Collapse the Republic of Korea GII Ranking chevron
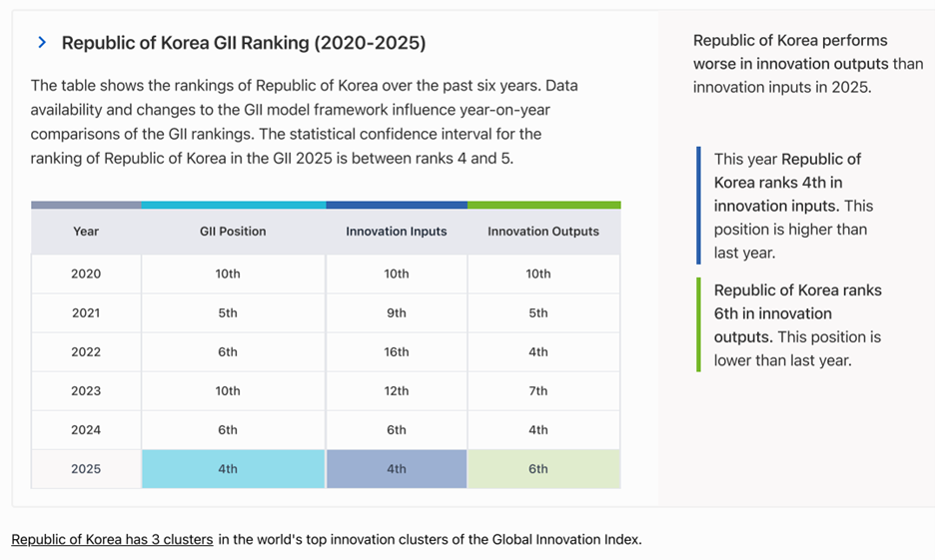 point(42,42)
